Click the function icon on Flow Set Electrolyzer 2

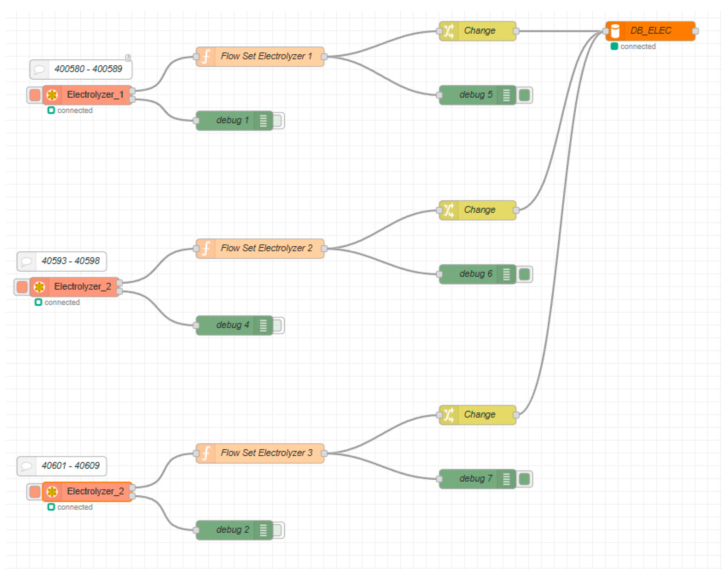coord(206,249)
